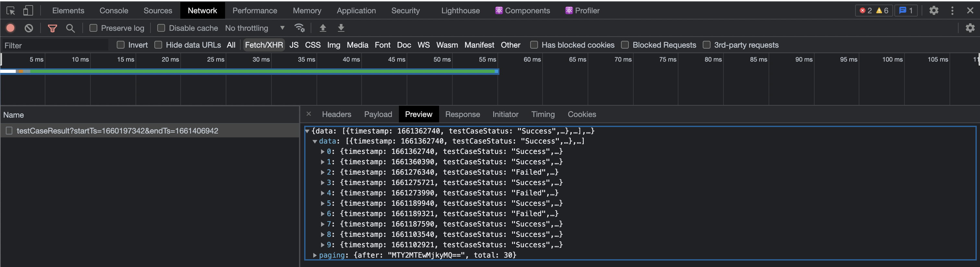
Task: Open the Performance tab
Action: pos(255,11)
